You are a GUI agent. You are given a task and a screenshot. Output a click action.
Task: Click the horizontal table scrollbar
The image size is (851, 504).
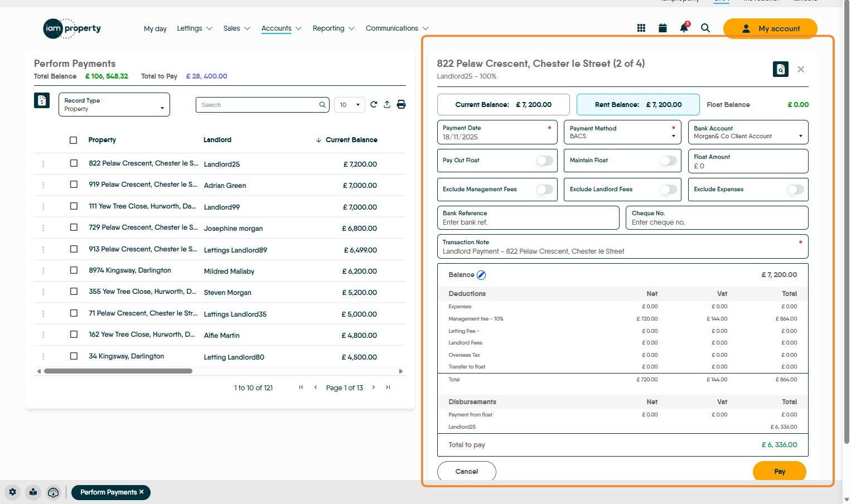coord(118,371)
